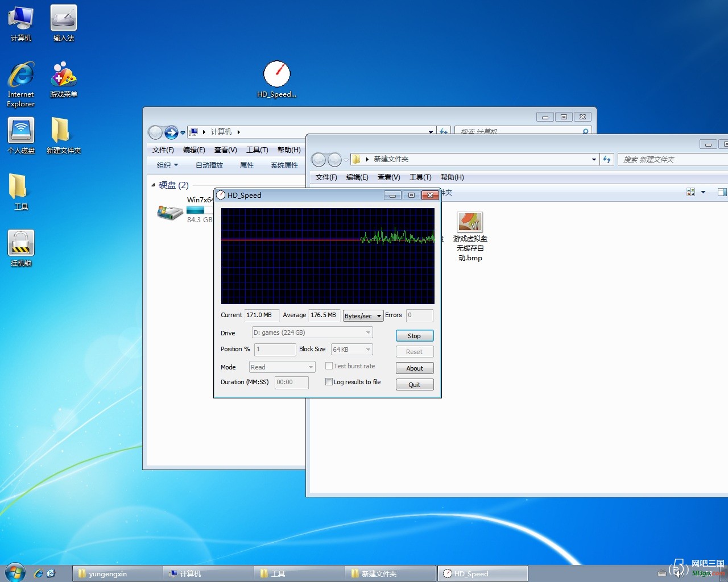Stop the HD_Speed test
Image resolution: width=728 pixels, height=582 pixels.
tap(415, 336)
